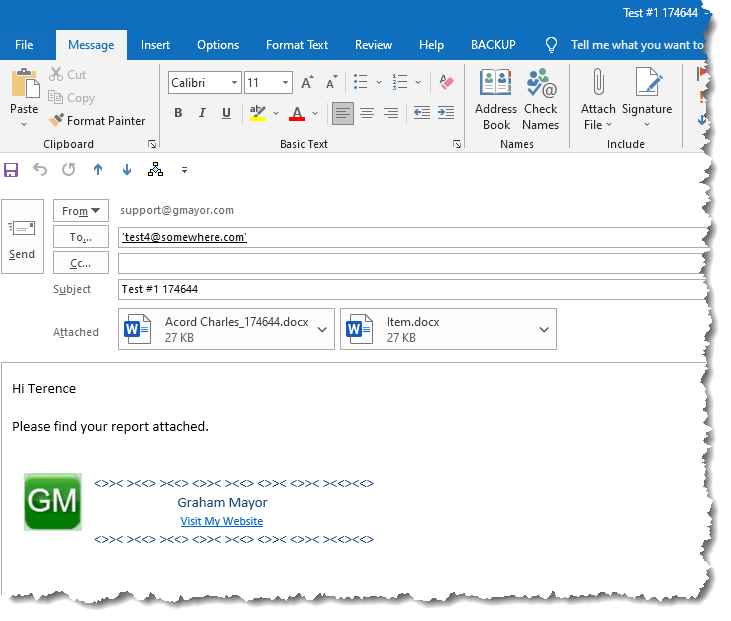The height and width of the screenshot is (621, 731).
Task: Apply yellow text highlight color
Action: click(258, 113)
